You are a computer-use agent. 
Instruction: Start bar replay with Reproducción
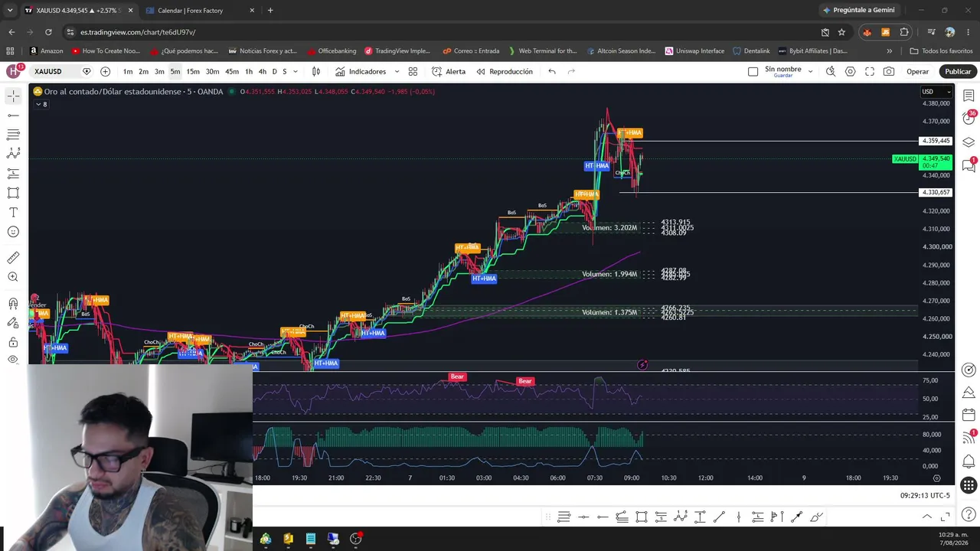[505, 71]
